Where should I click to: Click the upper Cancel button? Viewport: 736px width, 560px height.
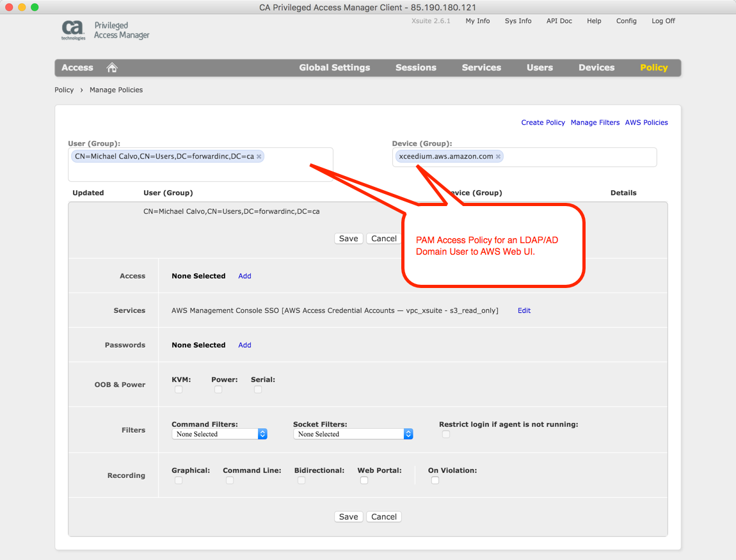383,239
